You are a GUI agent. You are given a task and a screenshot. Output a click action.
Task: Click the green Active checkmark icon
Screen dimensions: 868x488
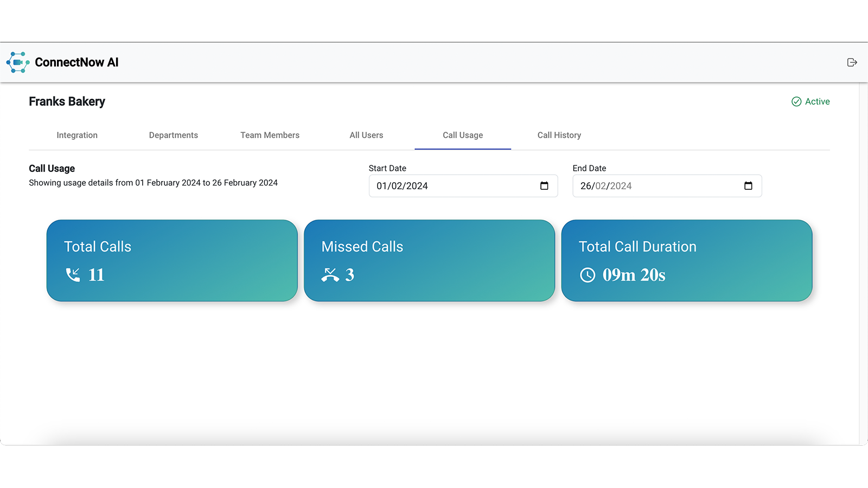(x=796, y=101)
